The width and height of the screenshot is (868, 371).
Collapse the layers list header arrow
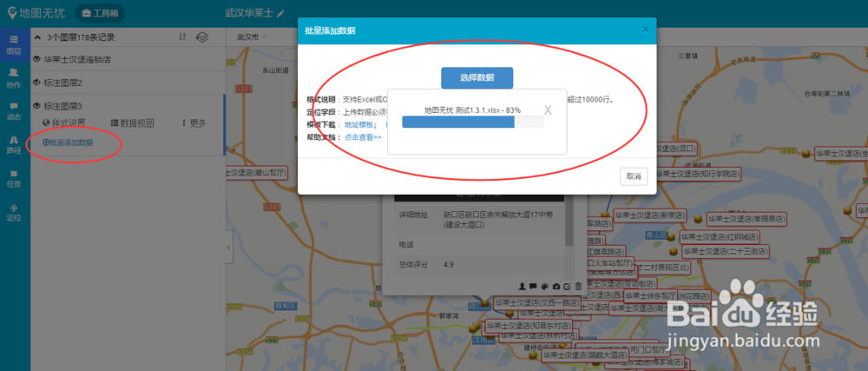[x=37, y=37]
